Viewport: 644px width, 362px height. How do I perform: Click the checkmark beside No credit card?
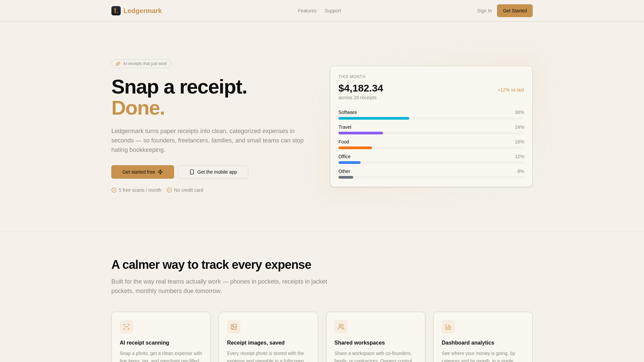pos(169,190)
